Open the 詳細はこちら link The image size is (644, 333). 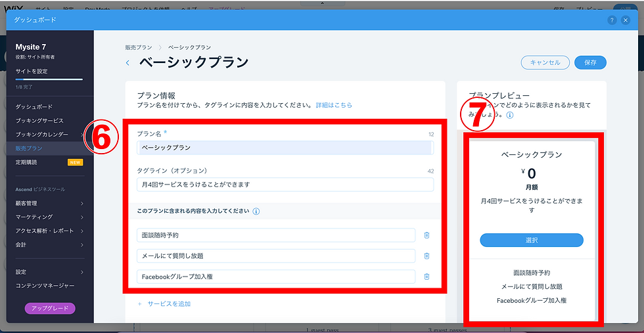tap(334, 106)
